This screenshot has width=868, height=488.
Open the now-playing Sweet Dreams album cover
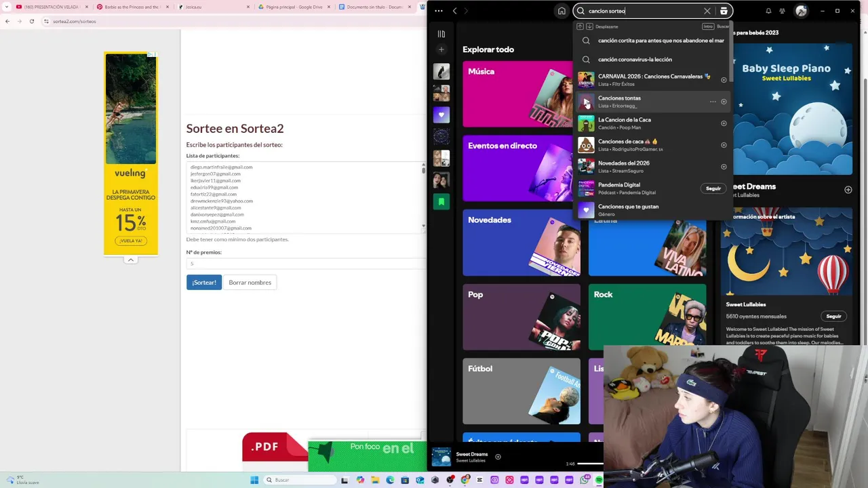point(441,457)
